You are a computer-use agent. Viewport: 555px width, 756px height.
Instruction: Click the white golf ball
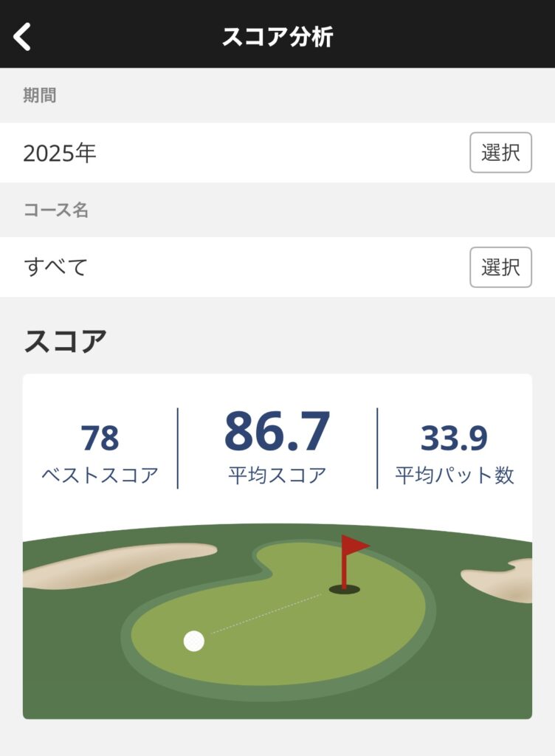coord(194,641)
